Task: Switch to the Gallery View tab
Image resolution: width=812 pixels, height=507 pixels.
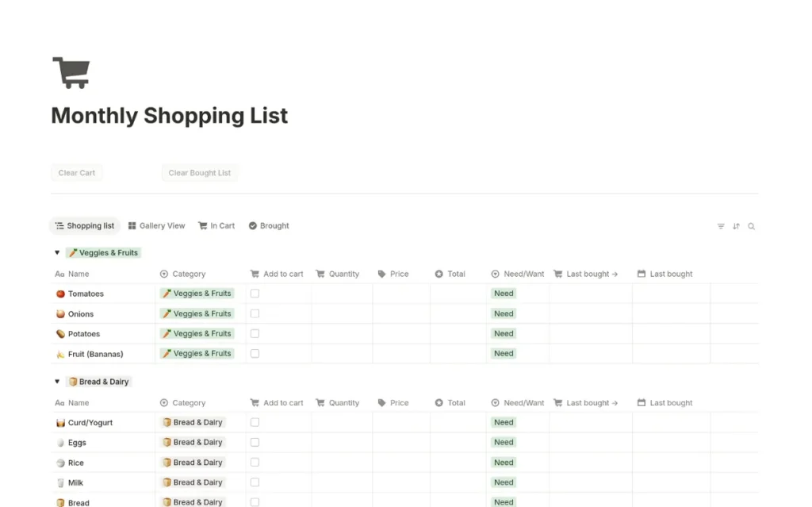Action: (x=156, y=226)
